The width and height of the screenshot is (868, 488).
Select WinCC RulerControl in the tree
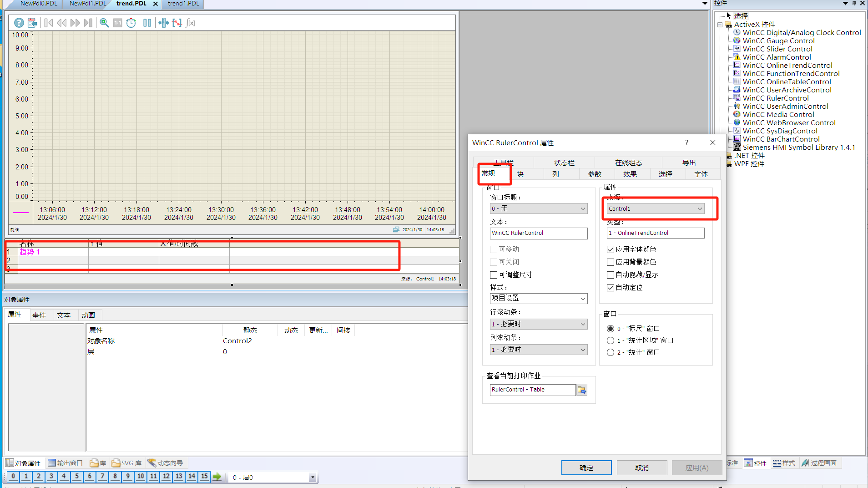coord(776,98)
